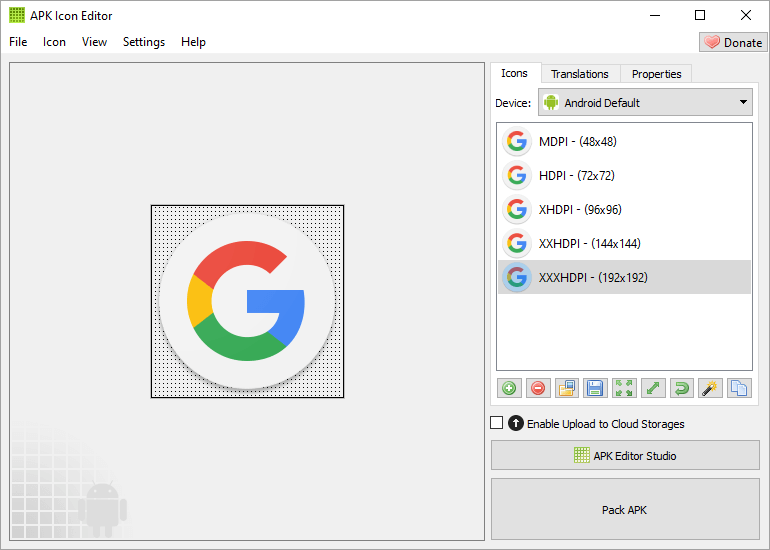Click the green Add icon button

pyautogui.click(x=509, y=388)
